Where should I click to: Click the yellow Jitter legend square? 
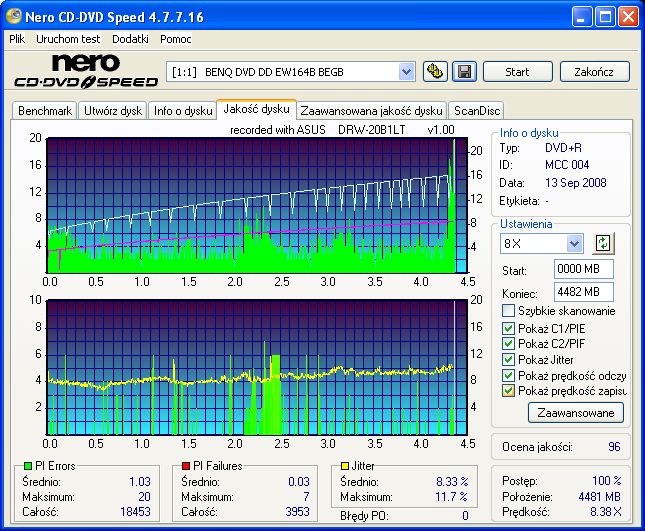click(345, 466)
